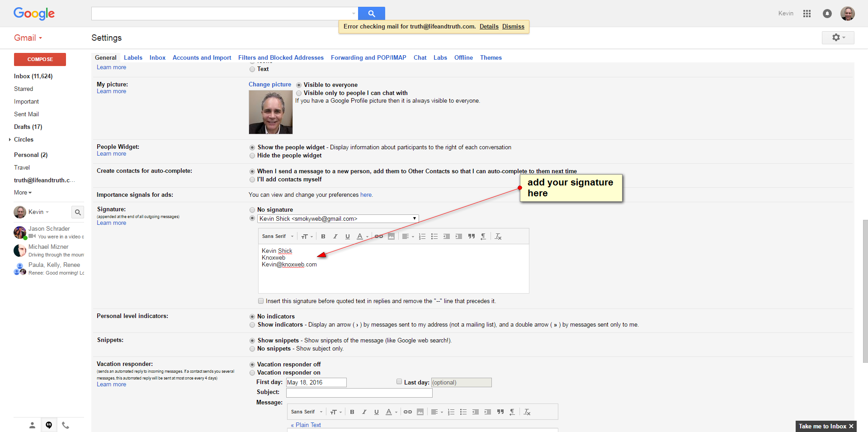Underline the vacation responder message
868x432 pixels.
point(377,412)
